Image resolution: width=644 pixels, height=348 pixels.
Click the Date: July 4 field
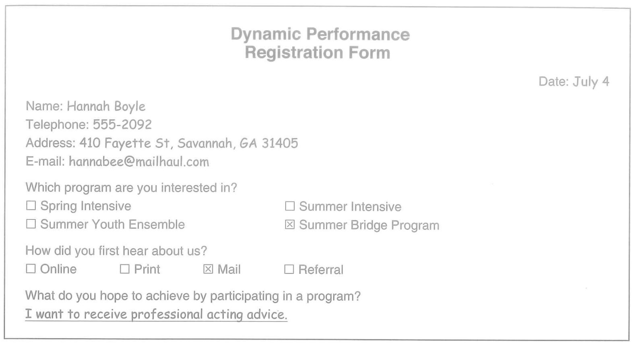pyautogui.click(x=574, y=82)
